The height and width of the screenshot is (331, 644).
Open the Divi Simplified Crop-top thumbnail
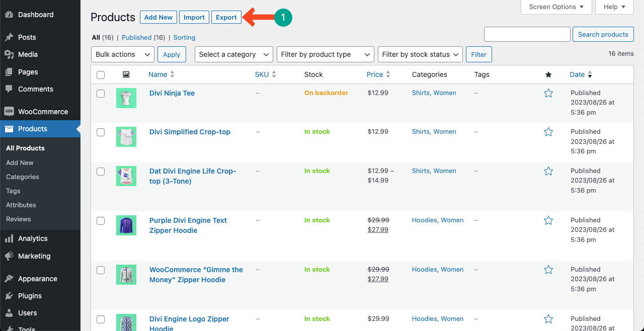tap(126, 137)
